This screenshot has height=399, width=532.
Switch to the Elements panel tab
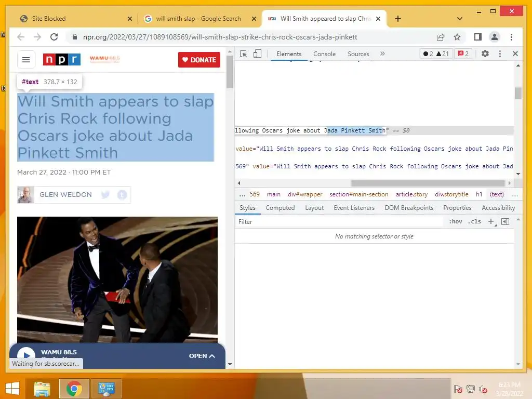point(289,54)
